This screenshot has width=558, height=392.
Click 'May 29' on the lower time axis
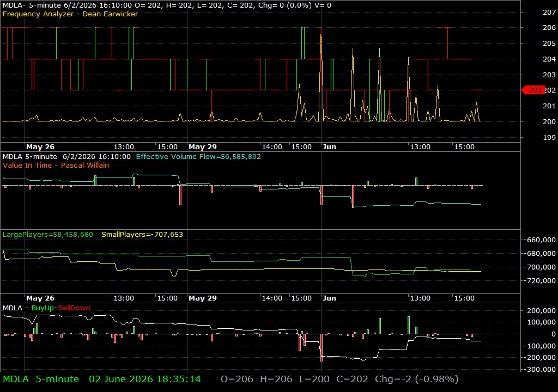click(x=203, y=298)
